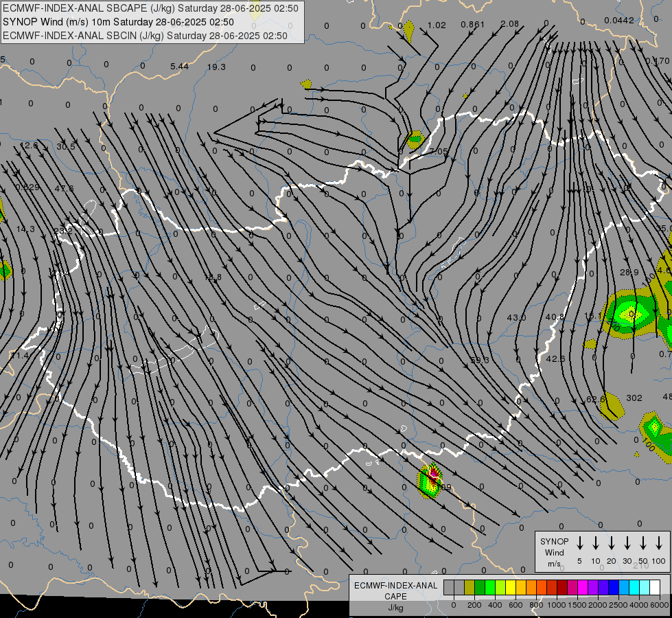The height and width of the screenshot is (618, 672).
Task: Click the map value 5.44
Action: tap(179, 66)
